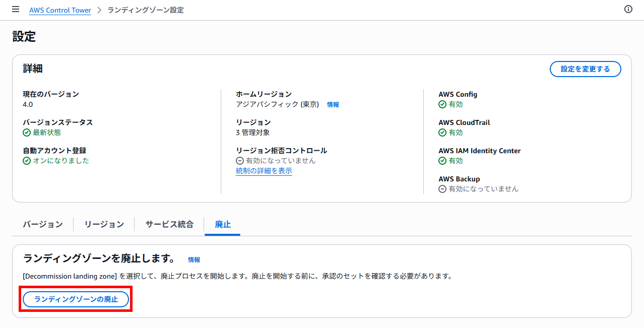Click the 自動アカウント登録 label
The image size is (644, 328).
tap(54, 151)
